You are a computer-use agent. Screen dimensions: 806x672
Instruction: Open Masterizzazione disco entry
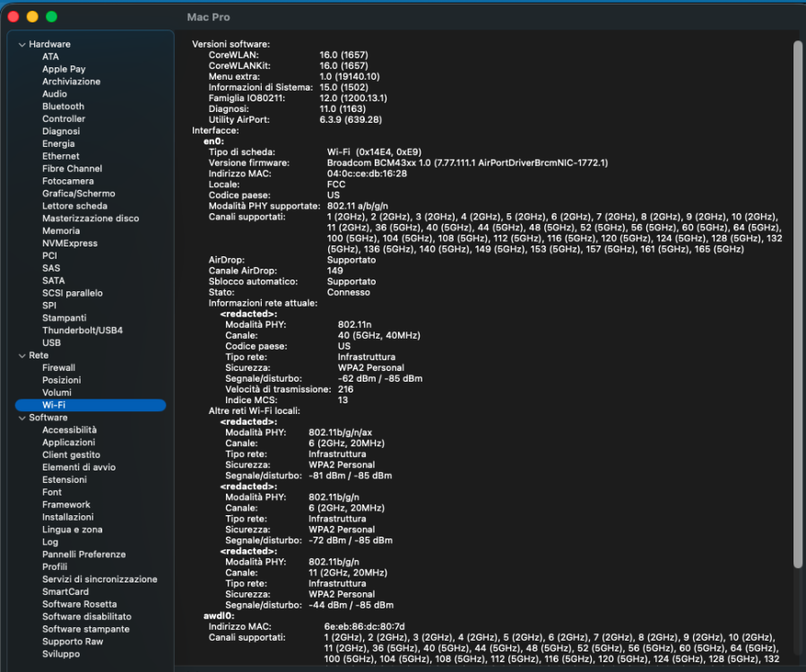point(91,219)
